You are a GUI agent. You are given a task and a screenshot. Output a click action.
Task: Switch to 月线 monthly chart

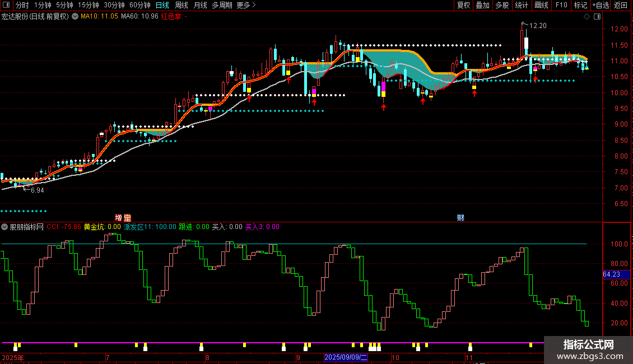(200, 5)
